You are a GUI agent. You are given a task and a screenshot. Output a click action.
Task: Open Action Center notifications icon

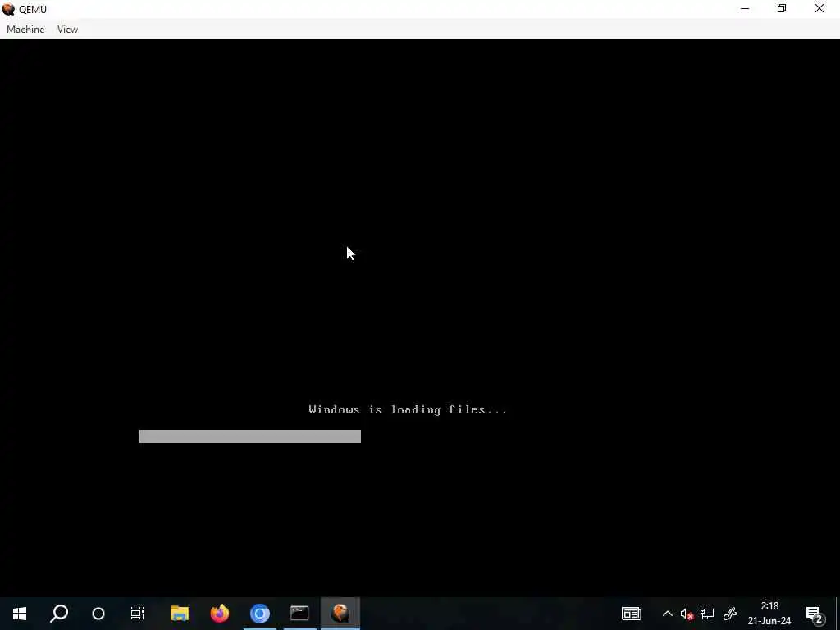pyautogui.click(x=815, y=614)
